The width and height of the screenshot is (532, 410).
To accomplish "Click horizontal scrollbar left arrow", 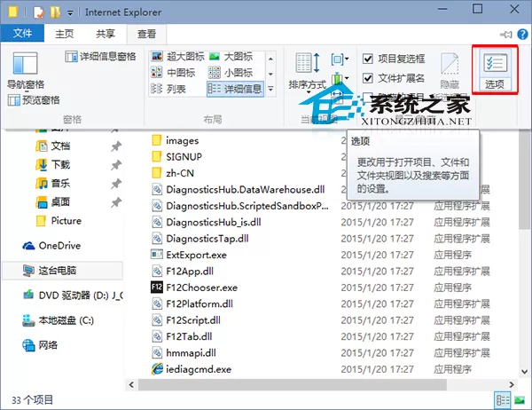I will pyautogui.click(x=131, y=384).
